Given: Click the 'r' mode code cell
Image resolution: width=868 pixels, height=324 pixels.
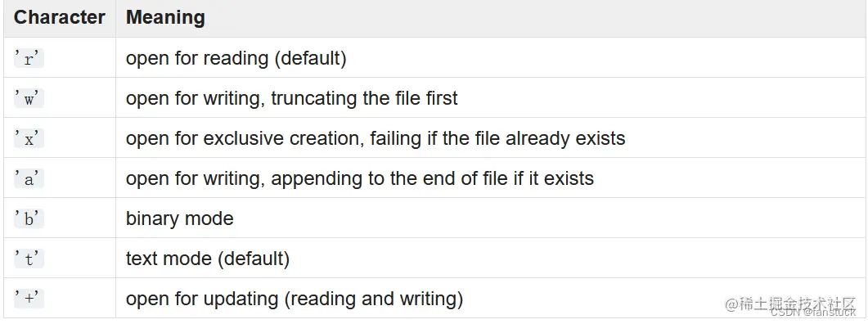Looking at the screenshot, I should click(x=29, y=58).
